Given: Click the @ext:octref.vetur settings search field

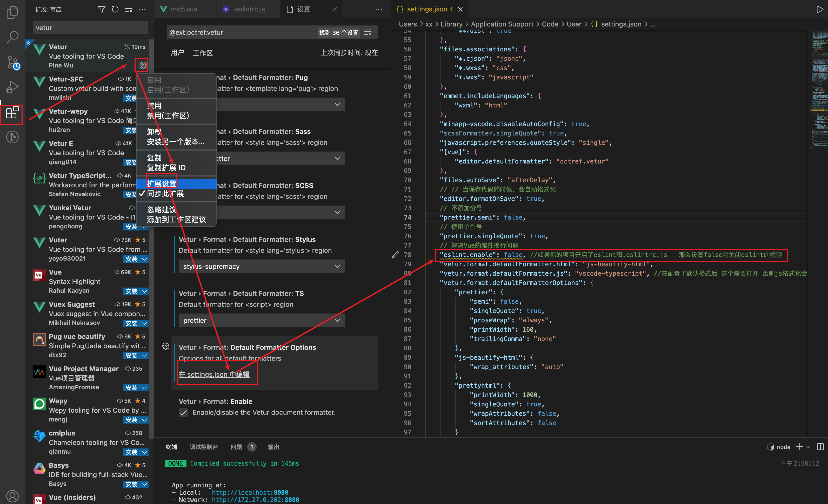Looking at the screenshot, I should [242, 32].
